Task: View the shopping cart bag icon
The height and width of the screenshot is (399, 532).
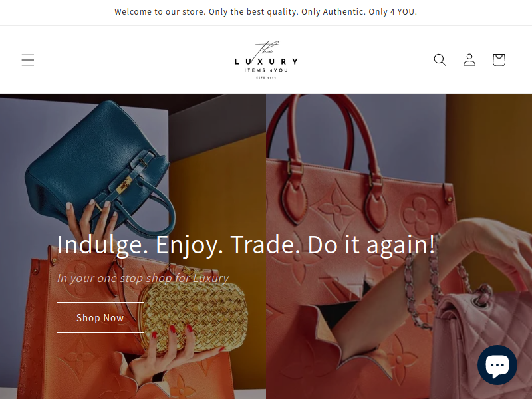Action: 499,60
